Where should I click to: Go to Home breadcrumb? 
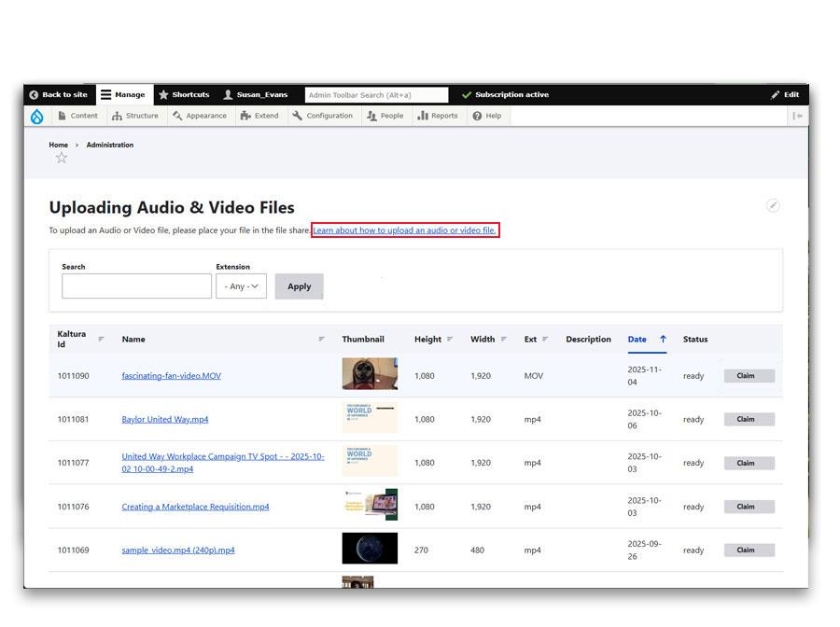[x=59, y=145]
